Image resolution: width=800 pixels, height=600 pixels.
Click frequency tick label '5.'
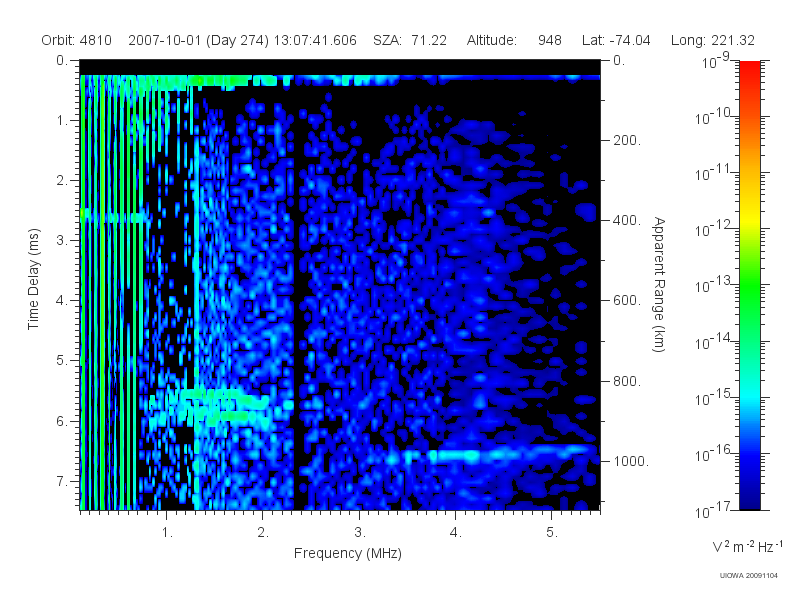coord(552,533)
